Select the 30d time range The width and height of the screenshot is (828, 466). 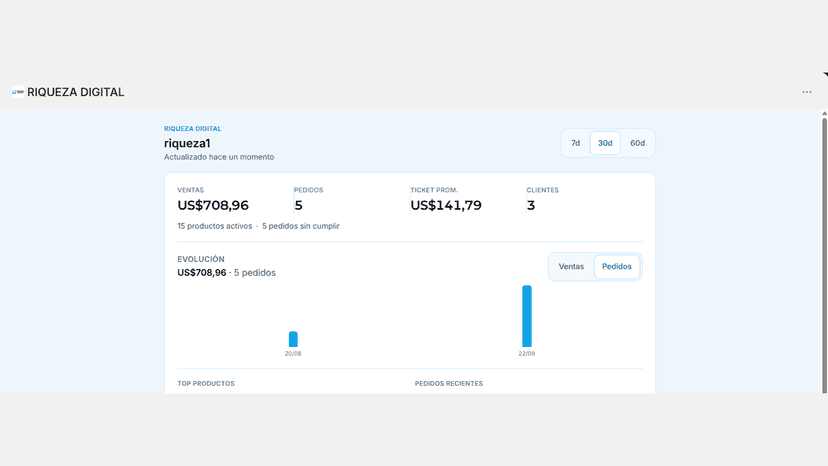point(605,143)
